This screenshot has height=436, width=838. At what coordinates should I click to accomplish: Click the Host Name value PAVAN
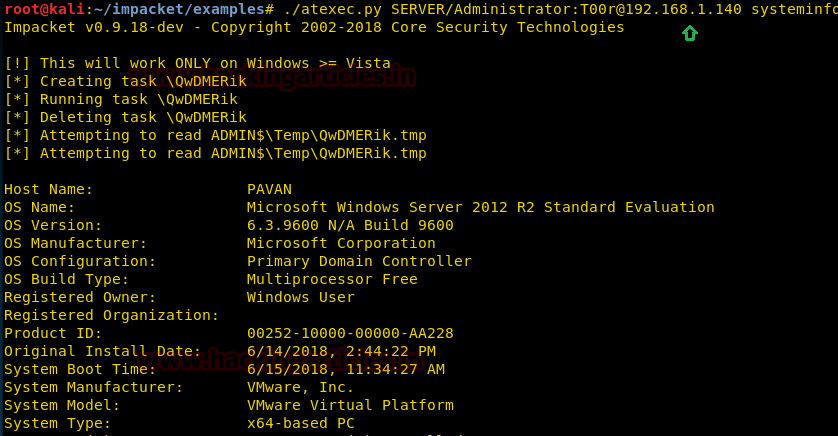(x=269, y=189)
